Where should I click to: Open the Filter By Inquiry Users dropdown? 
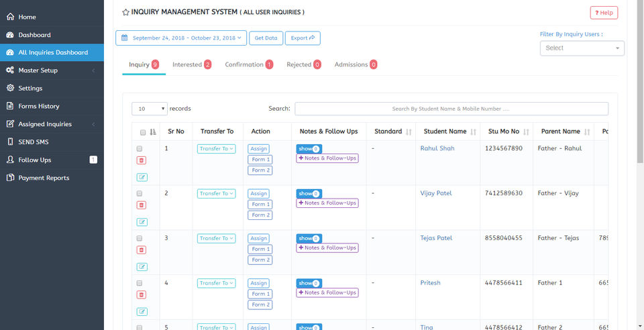582,48
